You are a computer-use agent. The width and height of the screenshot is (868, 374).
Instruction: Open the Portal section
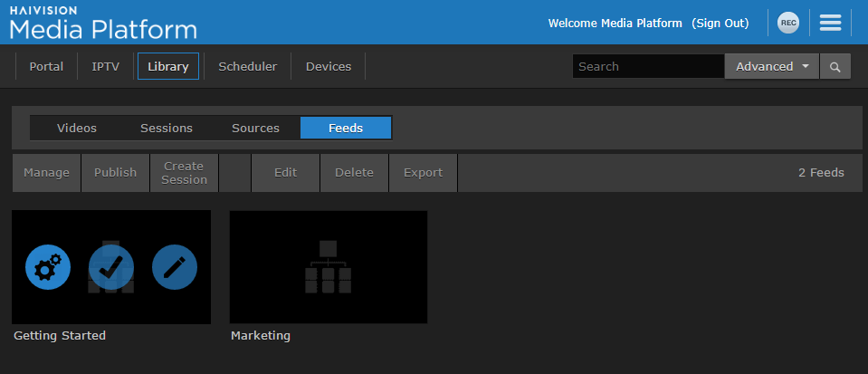46,67
